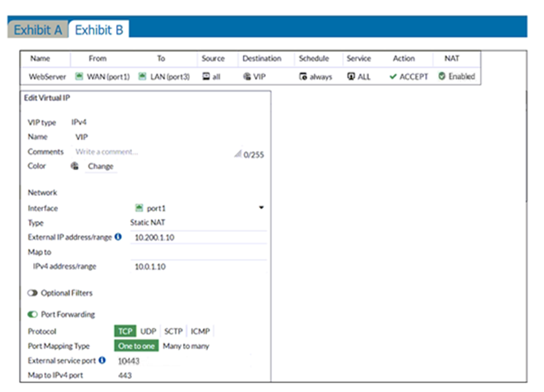Image resolution: width=544 pixels, height=392 pixels.
Task: Click the WAN (port1) interface icon
Action: coord(80,77)
